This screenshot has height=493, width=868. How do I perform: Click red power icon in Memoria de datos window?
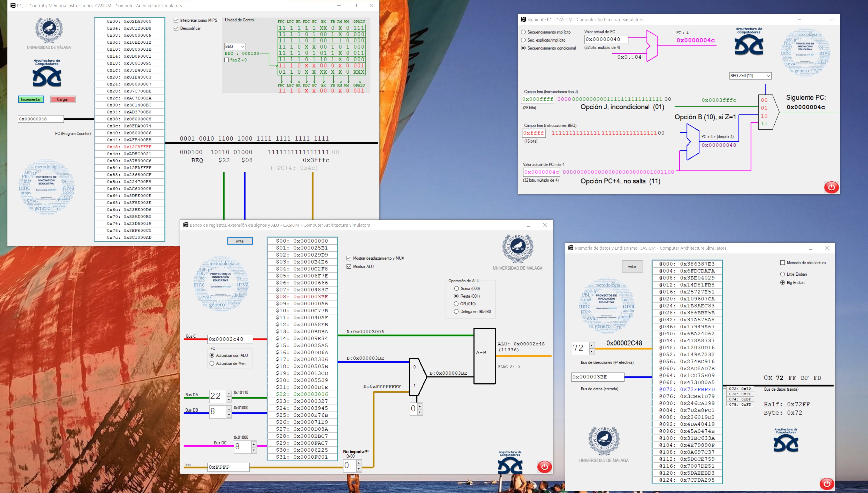[x=827, y=483]
